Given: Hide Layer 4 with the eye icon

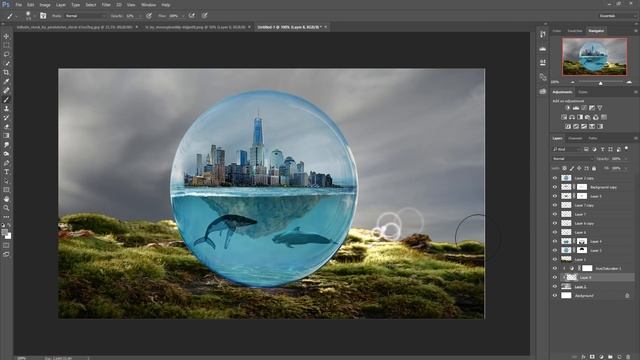Looking at the screenshot, I should point(555,241).
